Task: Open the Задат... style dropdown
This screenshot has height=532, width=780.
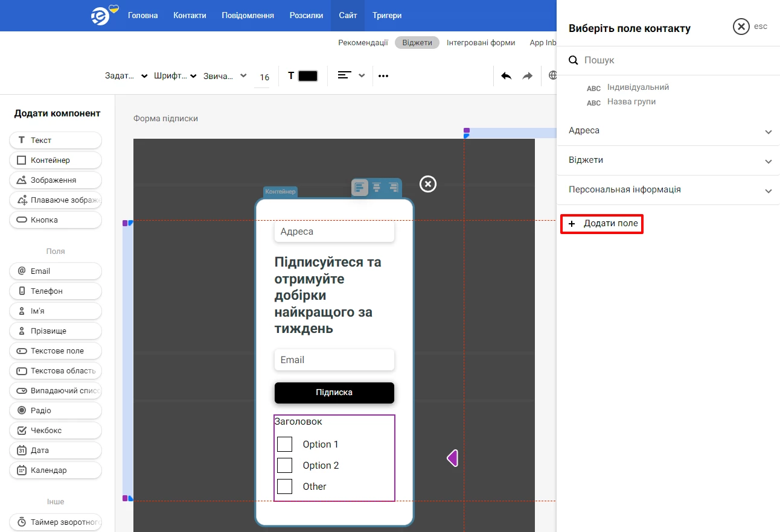Action: click(x=126, y=76)
